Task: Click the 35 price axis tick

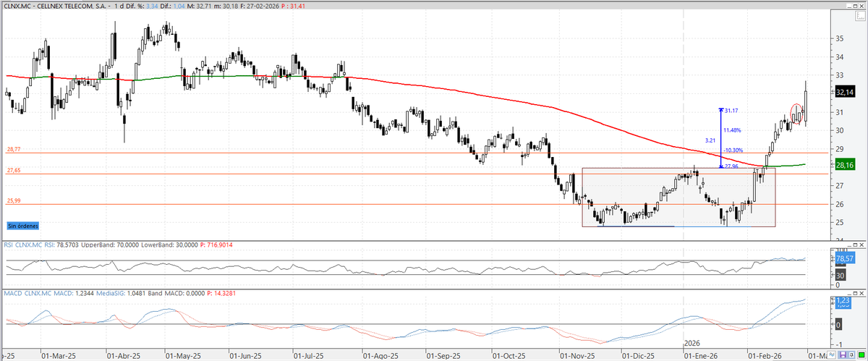Action: tap(839, 38)
